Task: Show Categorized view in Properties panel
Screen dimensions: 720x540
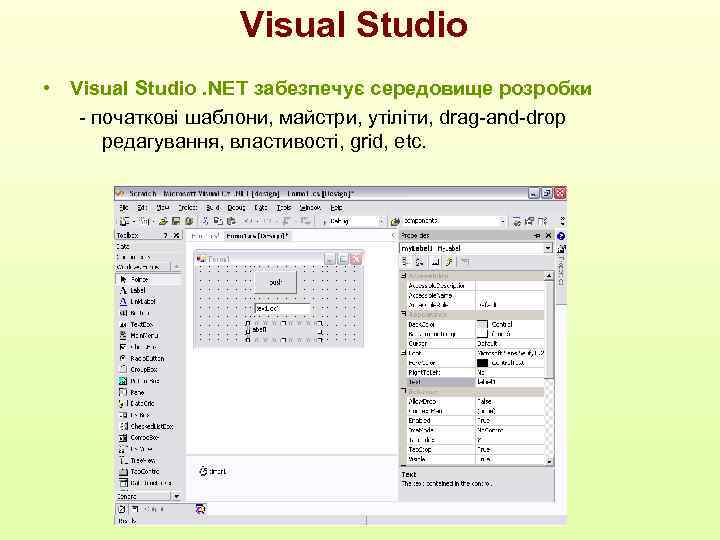Action: [x=405, y=262]
